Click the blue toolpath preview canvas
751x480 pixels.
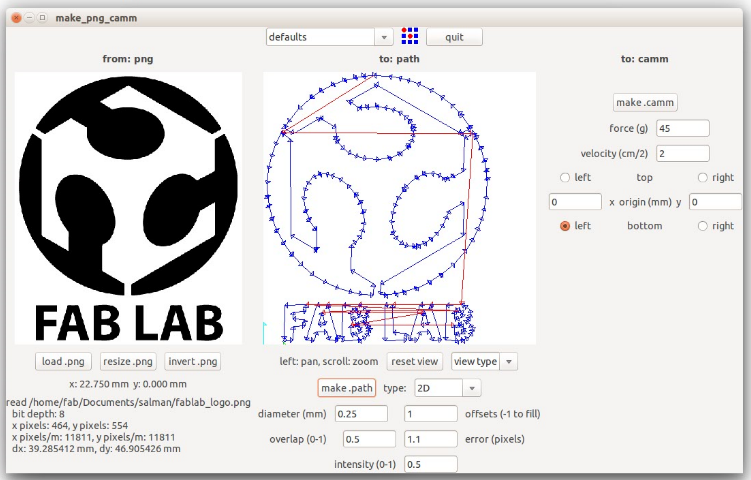pyautogui.click(x=399, y=208)
